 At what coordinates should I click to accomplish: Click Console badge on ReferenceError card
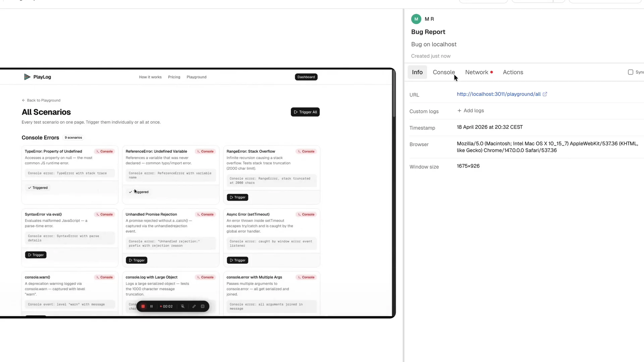click(x=205, y=152)
